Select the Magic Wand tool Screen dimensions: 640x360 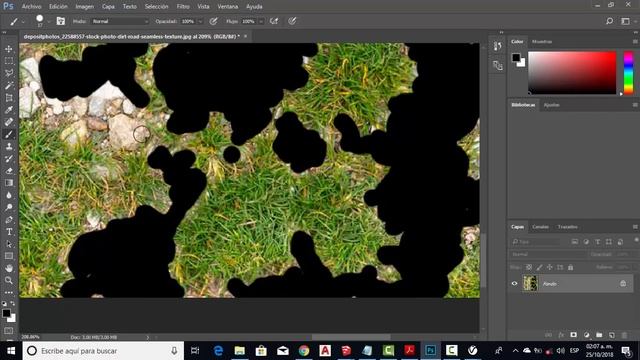click(x=9, y=85)
